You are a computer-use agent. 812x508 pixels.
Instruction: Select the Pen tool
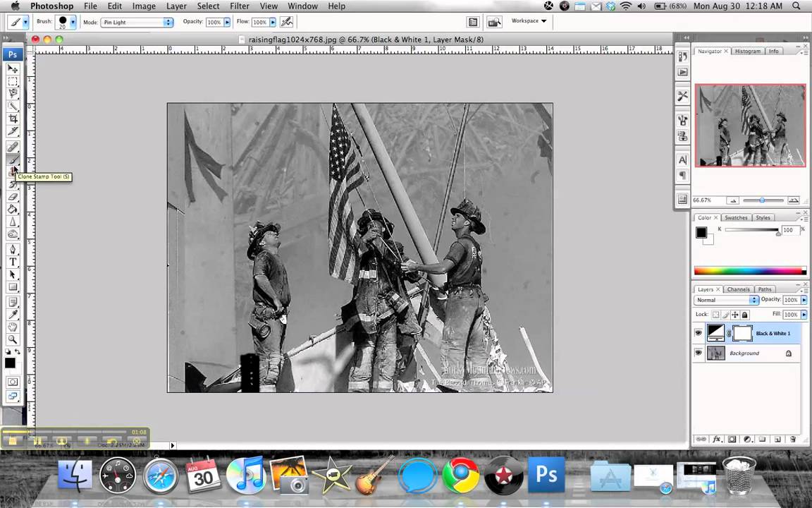click(13, 249)
